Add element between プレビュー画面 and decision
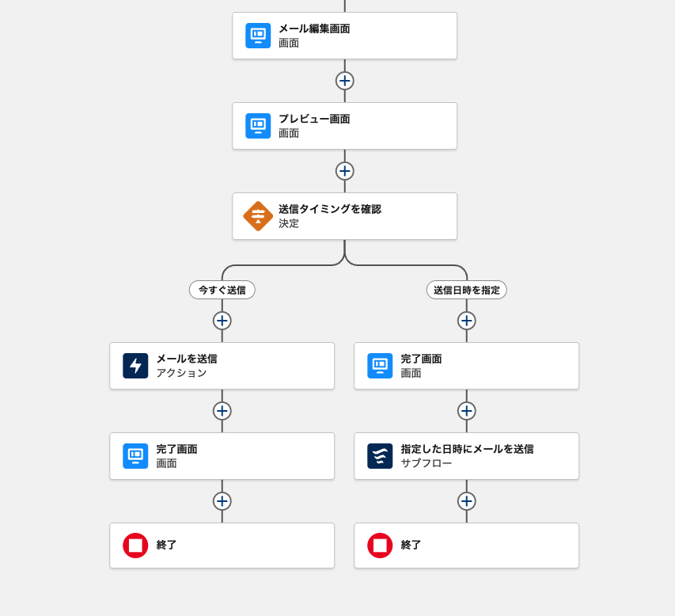This screenshot has width=675, height=616. click(344, 171)
